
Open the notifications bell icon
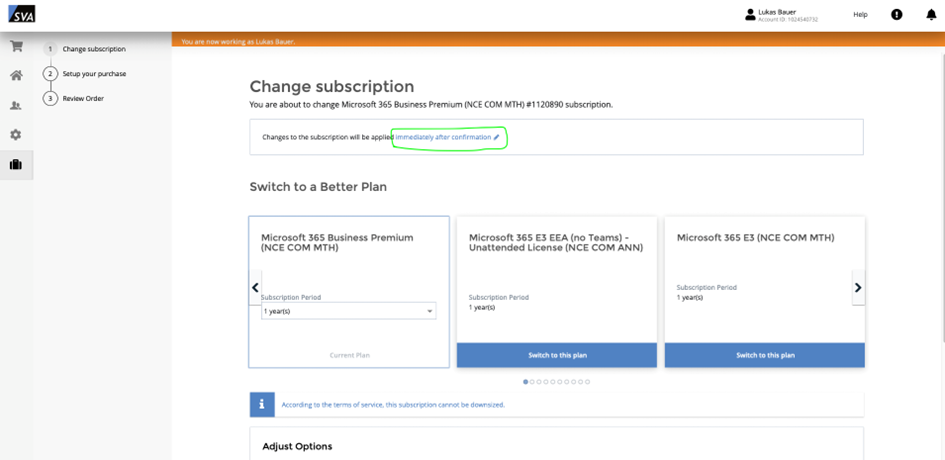(x=931, y=15)
